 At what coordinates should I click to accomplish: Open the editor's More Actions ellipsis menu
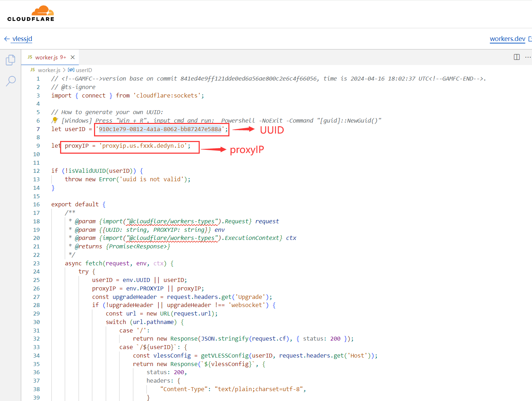tap(528, 57)
